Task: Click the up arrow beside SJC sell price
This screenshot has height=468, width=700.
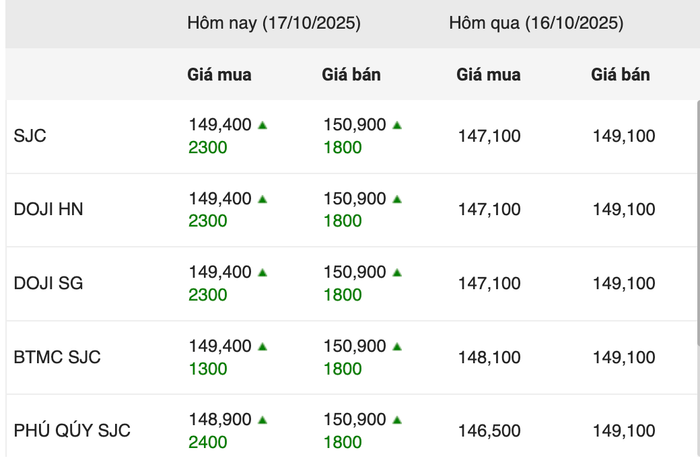Action: [x=397, y=126]
